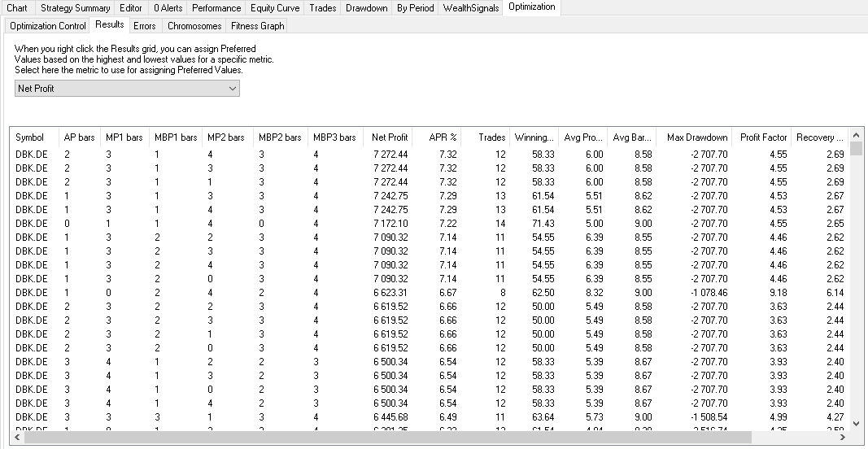Switch to the Equity Curve tab
Viewport: 868px width, 449px height.
[277, 8]
